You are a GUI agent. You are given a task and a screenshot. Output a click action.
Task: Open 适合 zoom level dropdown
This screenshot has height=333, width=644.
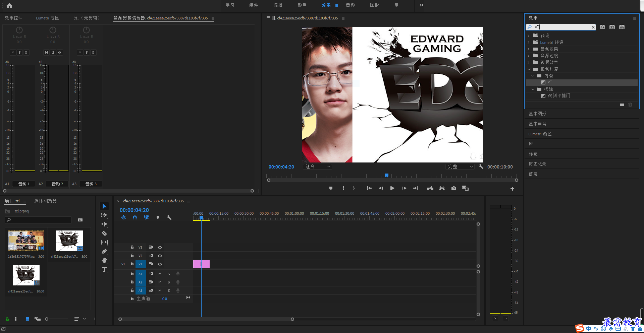[x=317, y=166]
